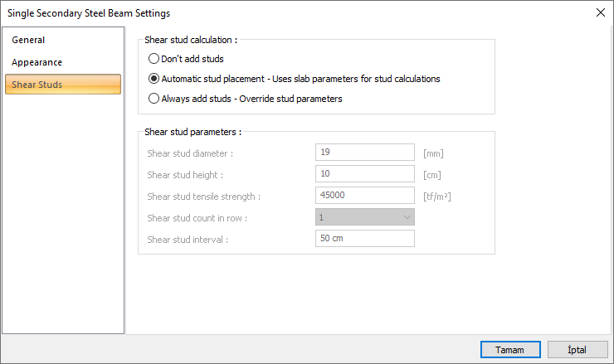The height and width of the screenshot is (364, 614).
Task: Select Shear Studs in the sidebar
Action: click(37, 85)
